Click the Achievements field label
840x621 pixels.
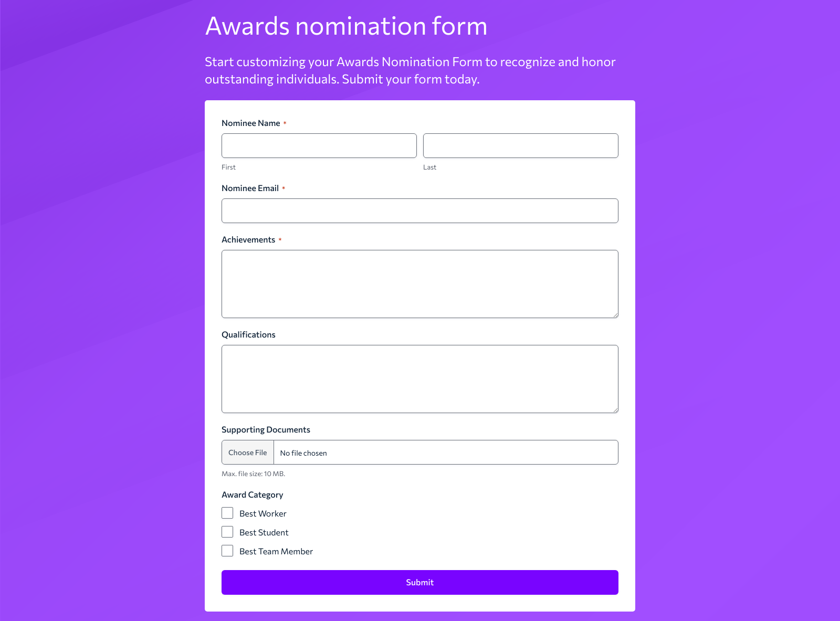pos(248,239)
